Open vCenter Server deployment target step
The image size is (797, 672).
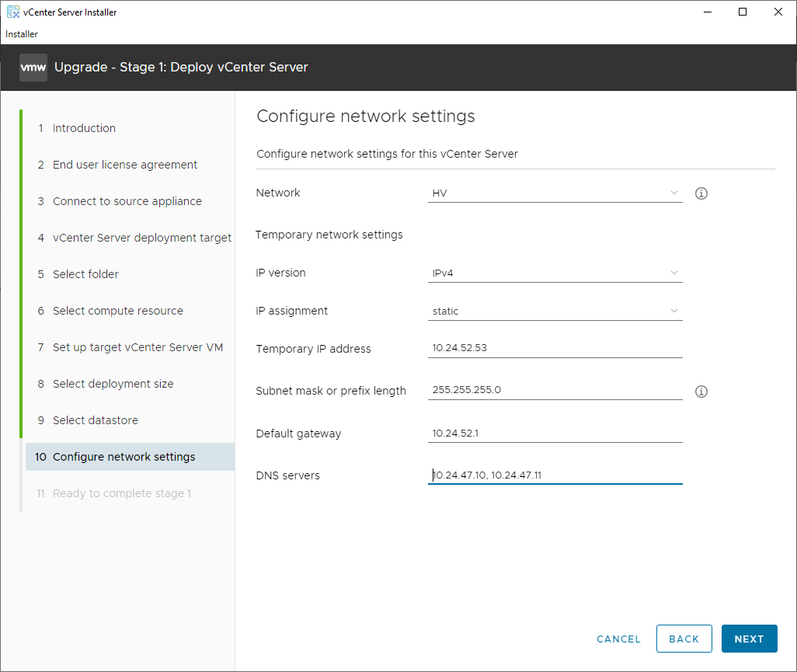[x=141, y=238]
